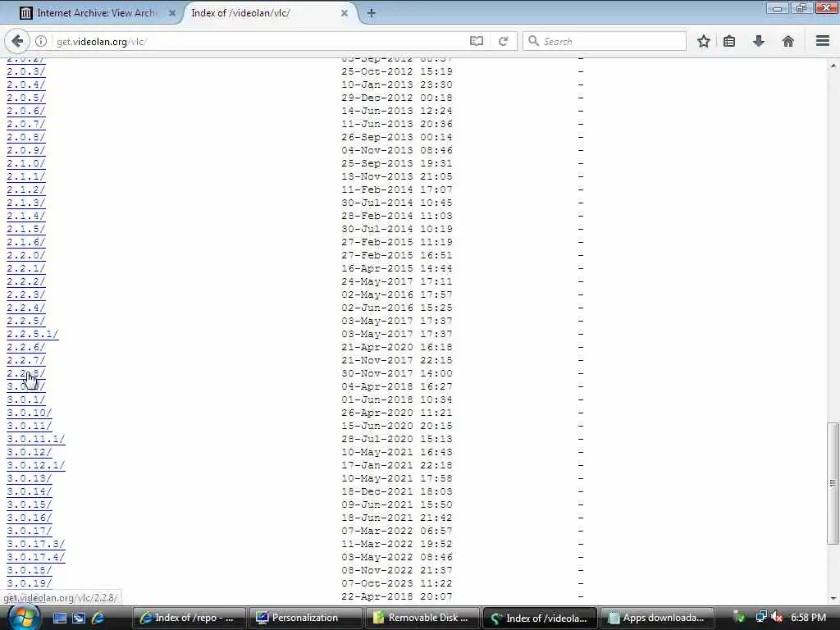
Task: Open the 2.0.6/ directory link
Action: coord(25,111)
